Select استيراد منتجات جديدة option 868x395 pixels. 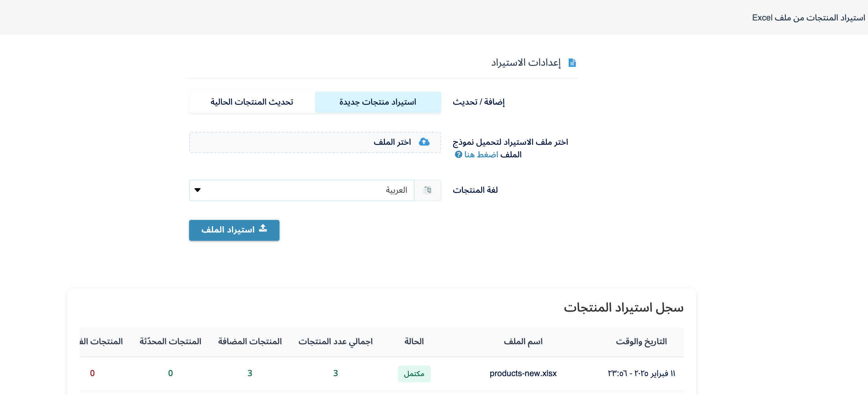click(377, 102)
